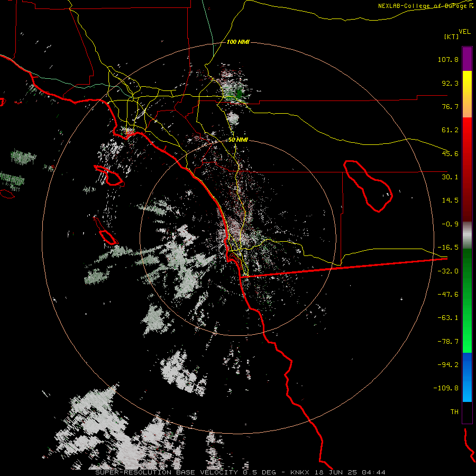Click the VEL legend title
Screen dimensions: 476x476
pos(464,32)
